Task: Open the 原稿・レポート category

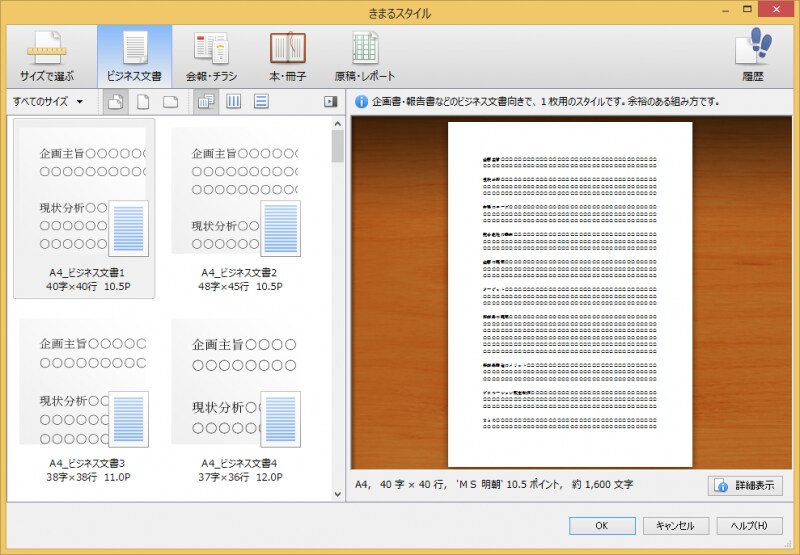Action: [364, 56]
